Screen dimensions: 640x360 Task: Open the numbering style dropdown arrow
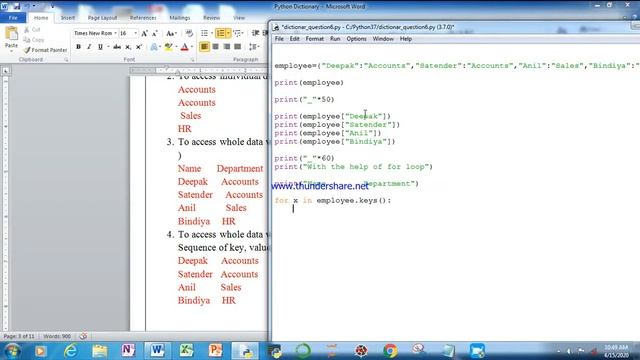228,33
